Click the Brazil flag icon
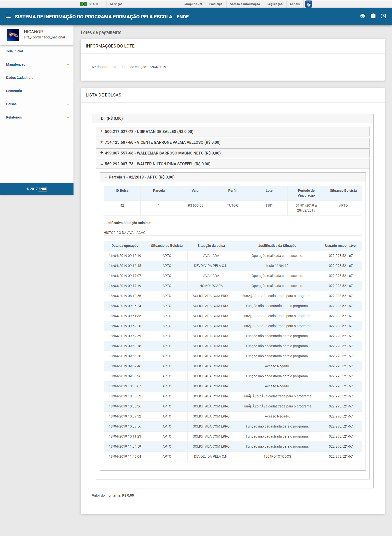The width and height of the screenshot is (392, 536). pyautogui.click(x=84, y=4)
